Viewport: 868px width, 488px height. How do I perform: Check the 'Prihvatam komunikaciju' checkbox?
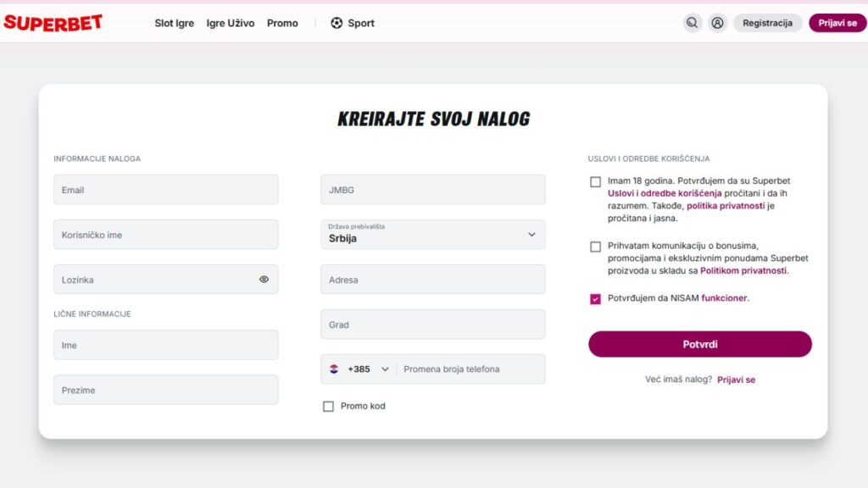click(595, 247)
